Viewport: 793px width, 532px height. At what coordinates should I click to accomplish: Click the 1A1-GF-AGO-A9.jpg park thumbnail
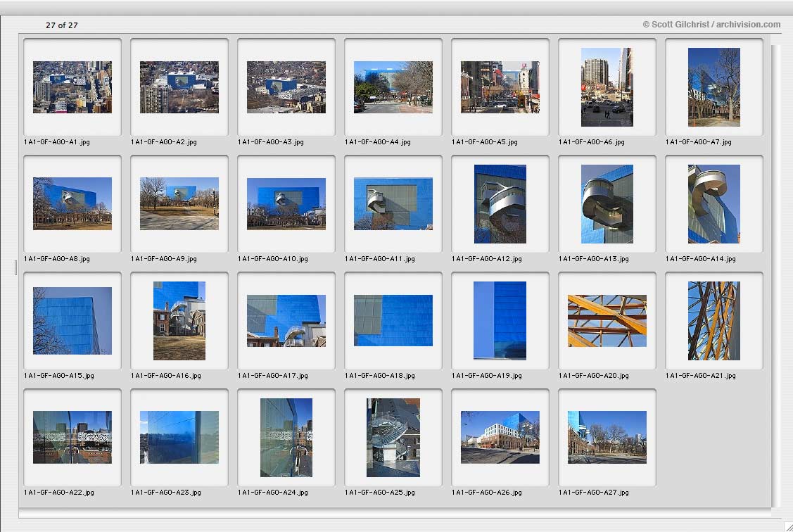pos(179,204)
